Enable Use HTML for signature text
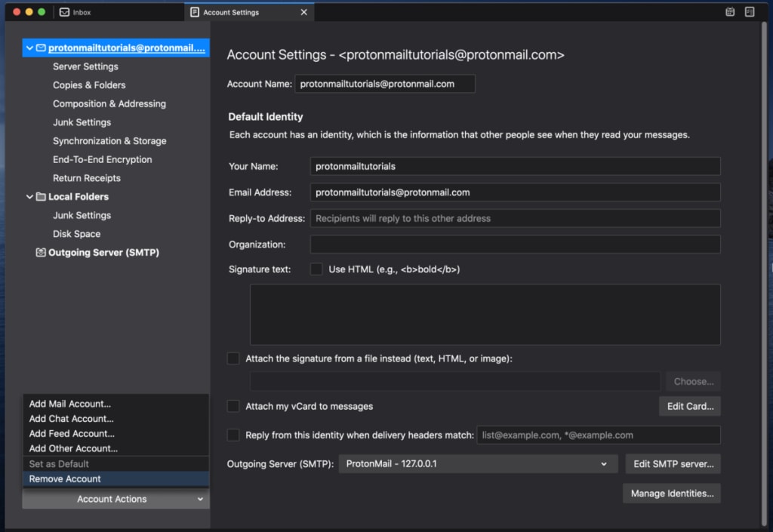 [x=316, y=269]
